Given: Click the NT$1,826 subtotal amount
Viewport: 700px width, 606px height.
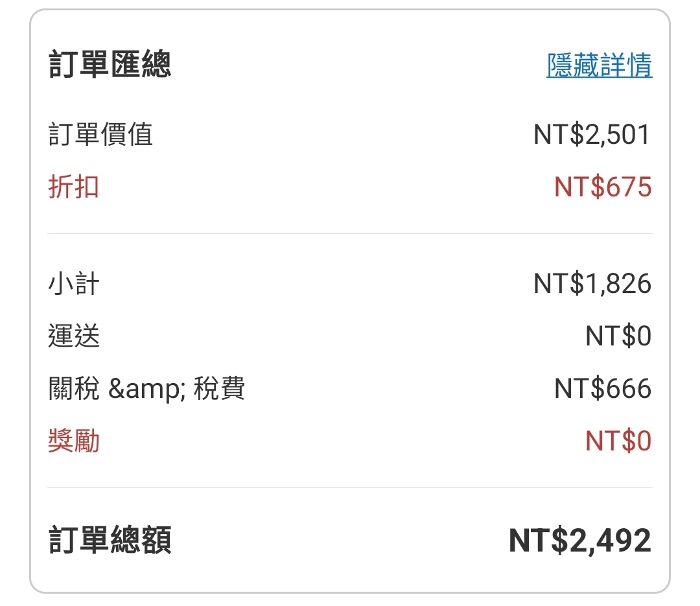Looking at the screenshot, I should pyautogui.click(x=592, y=284).
